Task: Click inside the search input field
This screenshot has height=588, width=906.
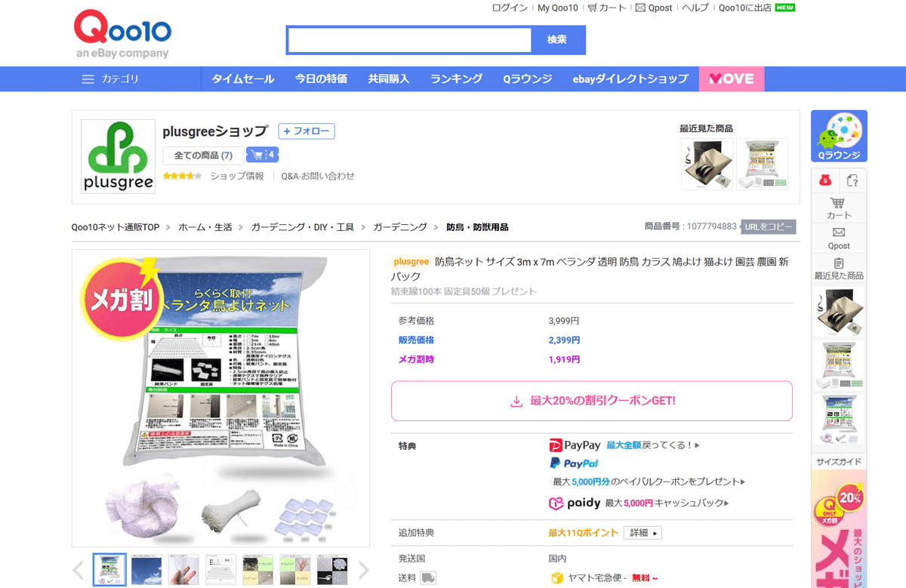Action: coord(410,40)
